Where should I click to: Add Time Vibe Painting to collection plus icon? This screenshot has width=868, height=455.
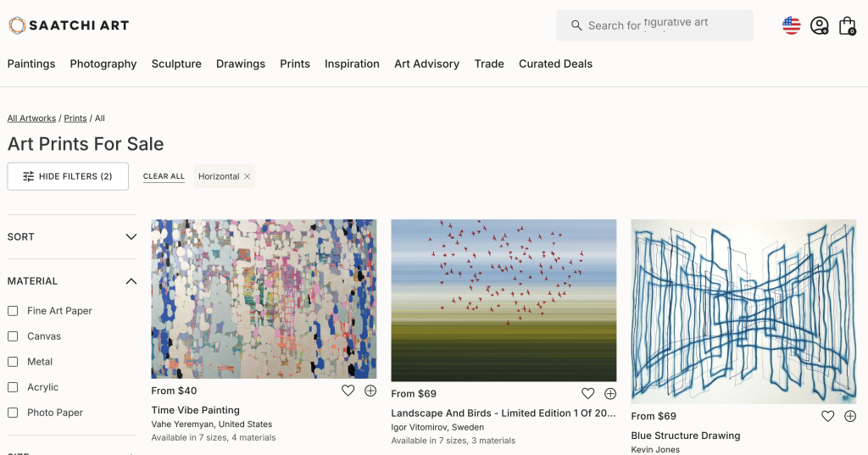pos(370,391)
